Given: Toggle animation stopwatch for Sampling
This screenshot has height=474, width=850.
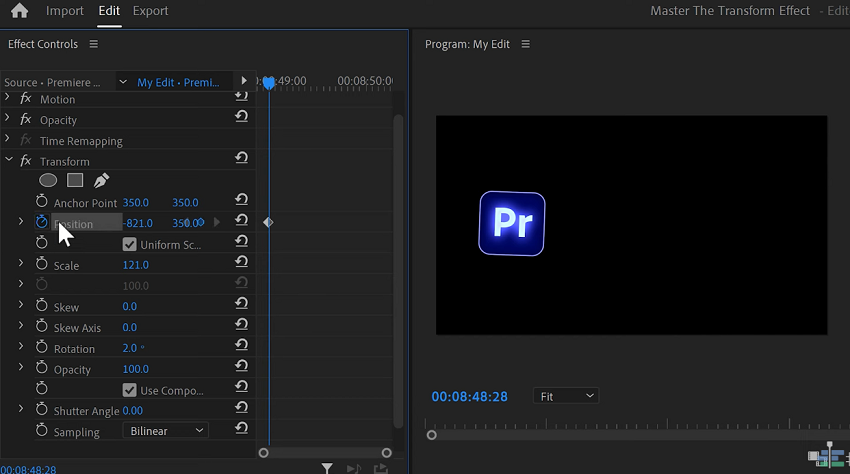Looking at the screenshot, I should coord(42,430).
